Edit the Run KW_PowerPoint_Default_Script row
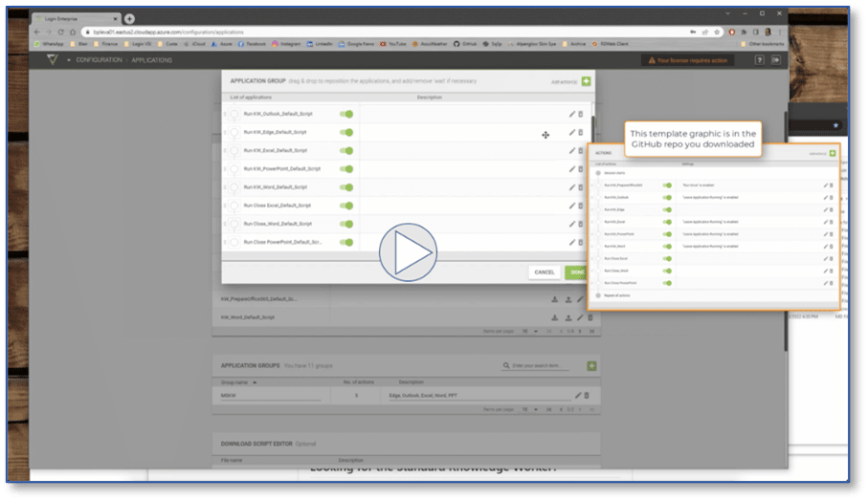The height and width of the screenshot is (501, 868). click(572, 168)
